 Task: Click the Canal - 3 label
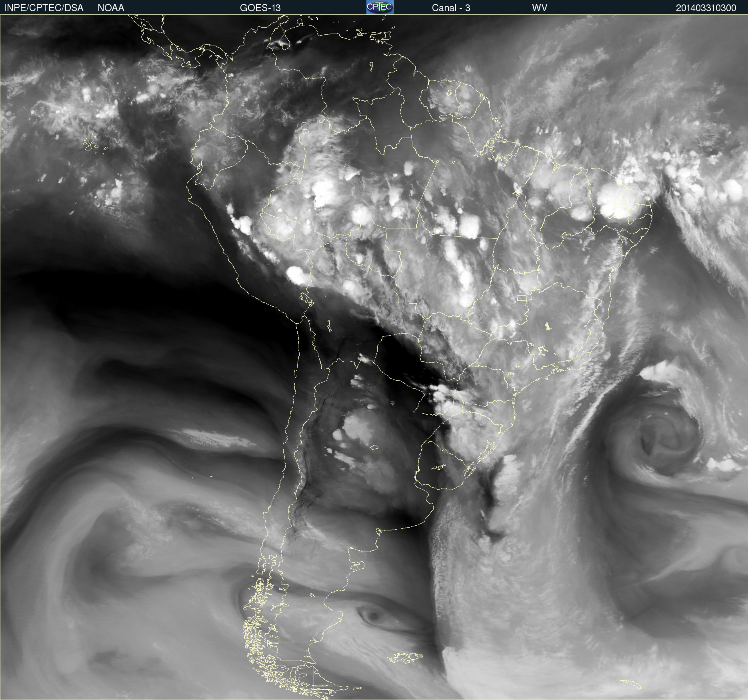[x=451, y=8]
